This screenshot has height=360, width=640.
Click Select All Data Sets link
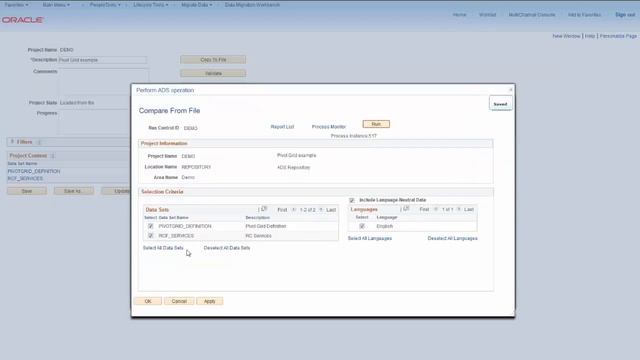[x=163, y=248]
